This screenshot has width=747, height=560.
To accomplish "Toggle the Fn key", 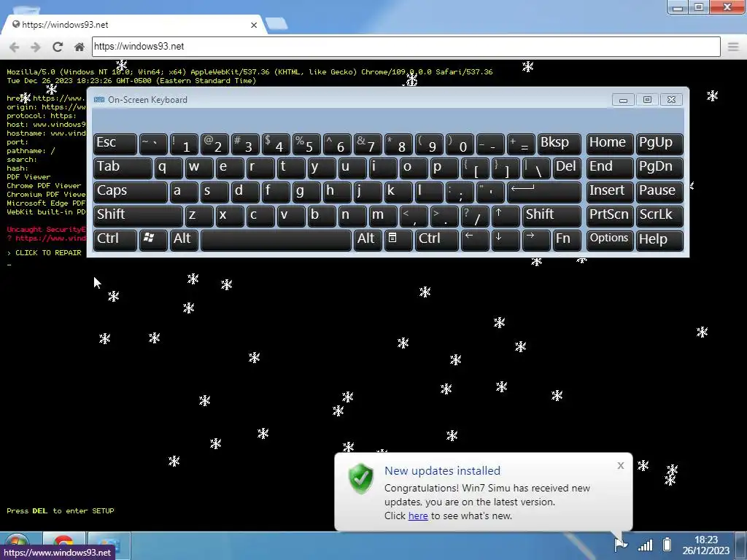I will click(567, 239).
